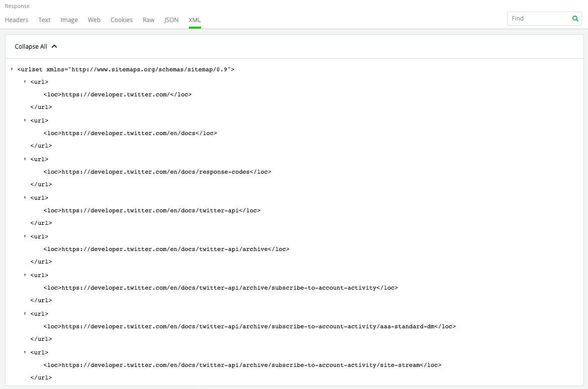Collapse the response-codes url entry
Image resolution: width=588 pixels, height=389 pixels.
coord(25,159)
